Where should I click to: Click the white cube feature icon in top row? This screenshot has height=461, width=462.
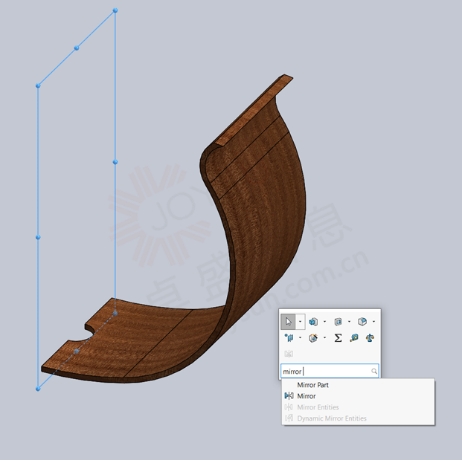362,322
